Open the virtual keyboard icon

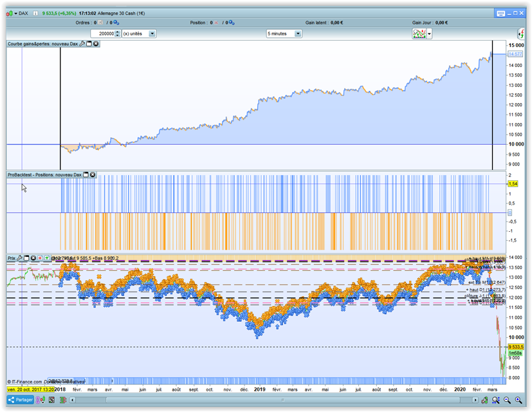tap(500, 14)
